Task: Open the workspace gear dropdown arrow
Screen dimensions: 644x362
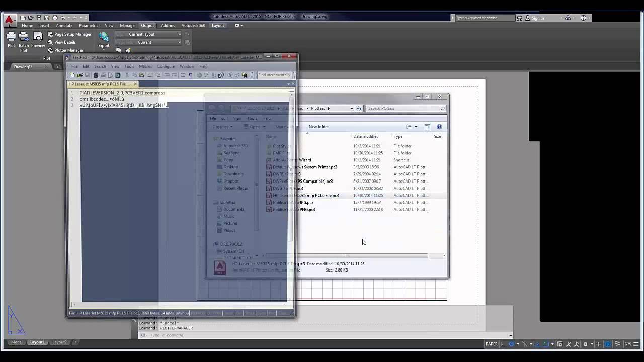Action: tap(591, 344)
